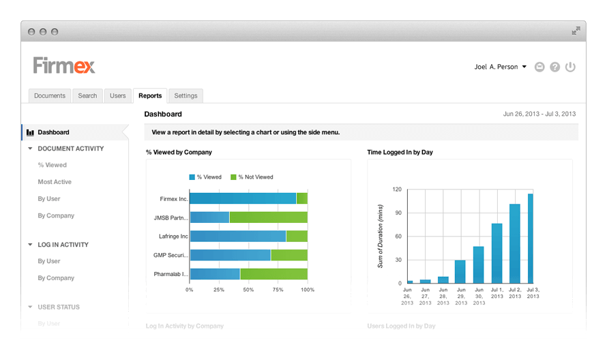The width and height of the screenshot is (607, 364).
Task: Click the Dashboard bar chart icon
Action: coord(30,132)
